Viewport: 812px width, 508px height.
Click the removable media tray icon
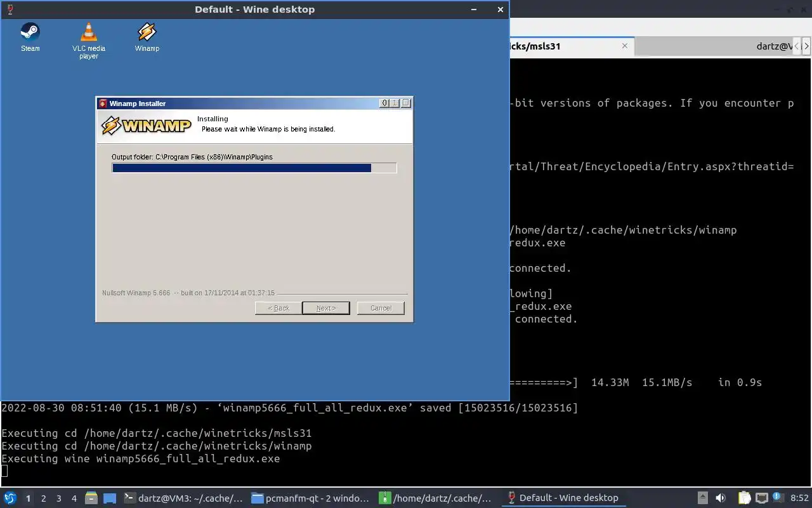[703, 498]
